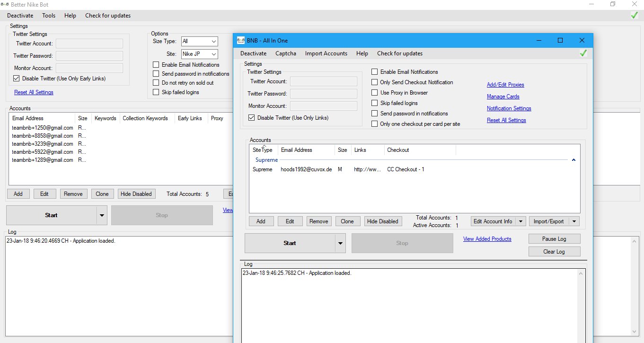Image resolution: width=644 pixels, height=343 pixels.
Task: Click Better Nike Bot title bar app icon
Action: click(5, 4)
